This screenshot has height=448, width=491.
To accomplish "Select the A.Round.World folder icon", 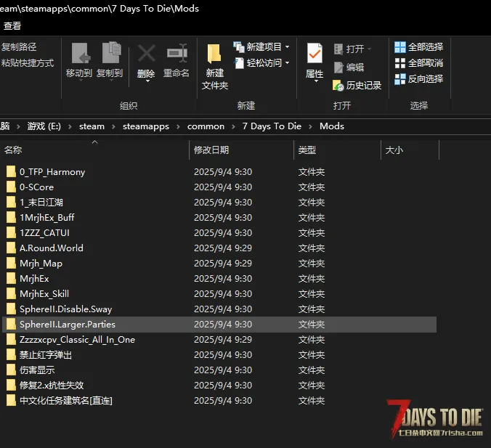I will pos(11,248).
